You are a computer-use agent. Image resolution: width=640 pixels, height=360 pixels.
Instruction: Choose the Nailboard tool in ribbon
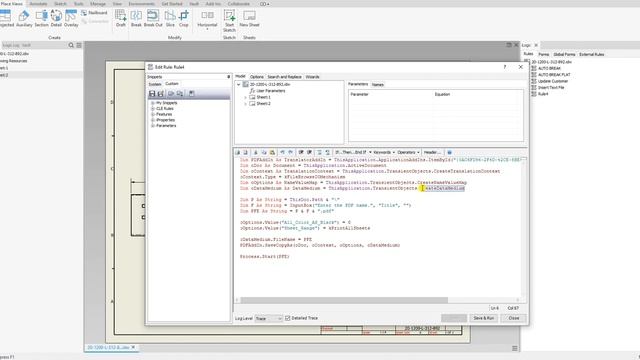pyautogui.click(x=94, y=13)
